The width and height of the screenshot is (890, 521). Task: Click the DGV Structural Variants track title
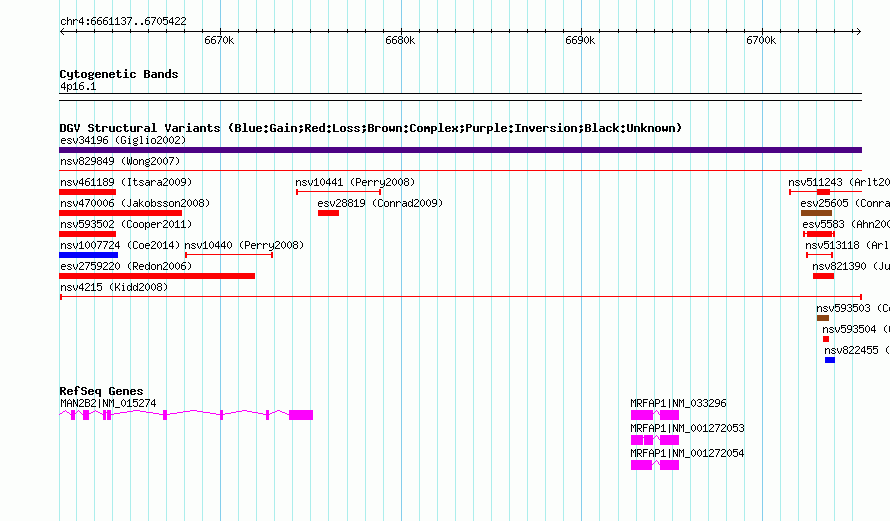tap(371, 128)
